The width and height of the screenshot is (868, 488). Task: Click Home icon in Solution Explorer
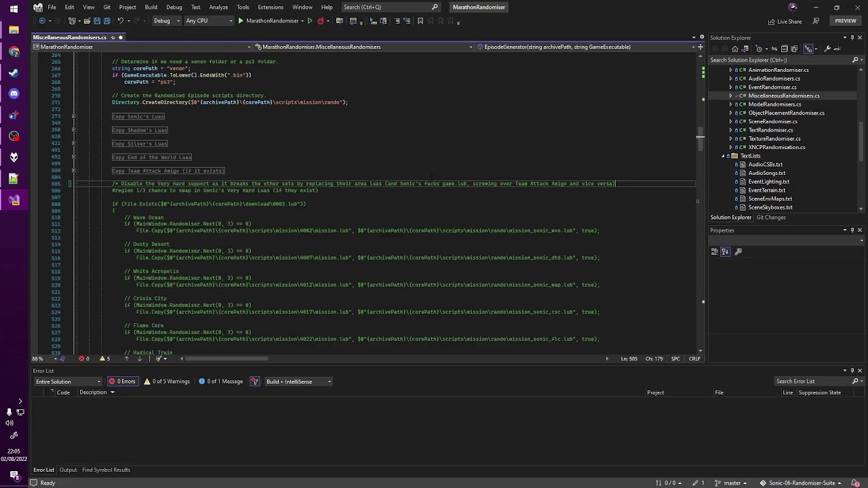click(735, 49)
